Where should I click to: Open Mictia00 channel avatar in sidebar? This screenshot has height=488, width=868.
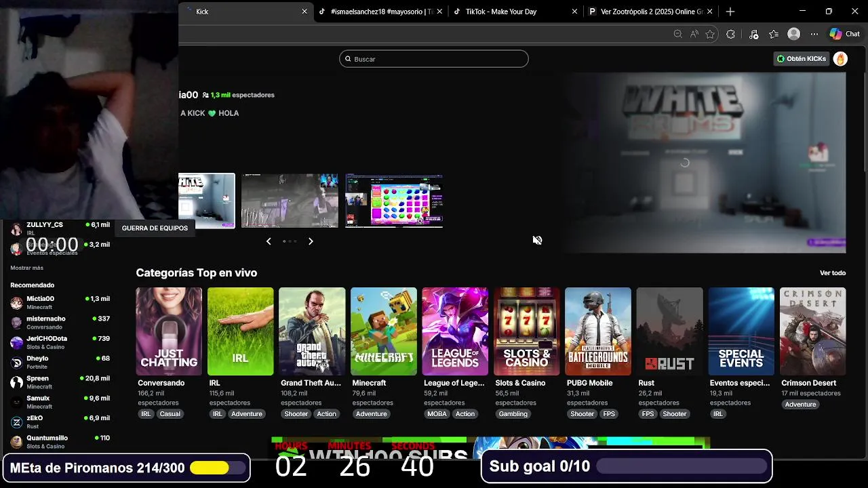[16, 303]
